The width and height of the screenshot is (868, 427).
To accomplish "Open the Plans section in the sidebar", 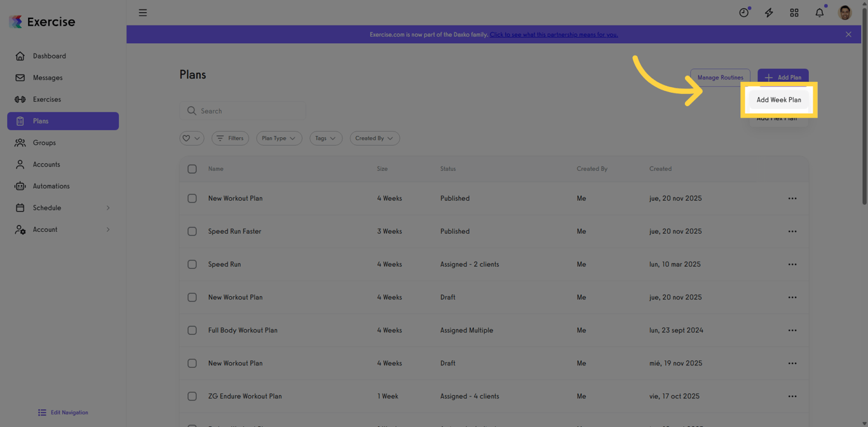I will coord(39,121).
